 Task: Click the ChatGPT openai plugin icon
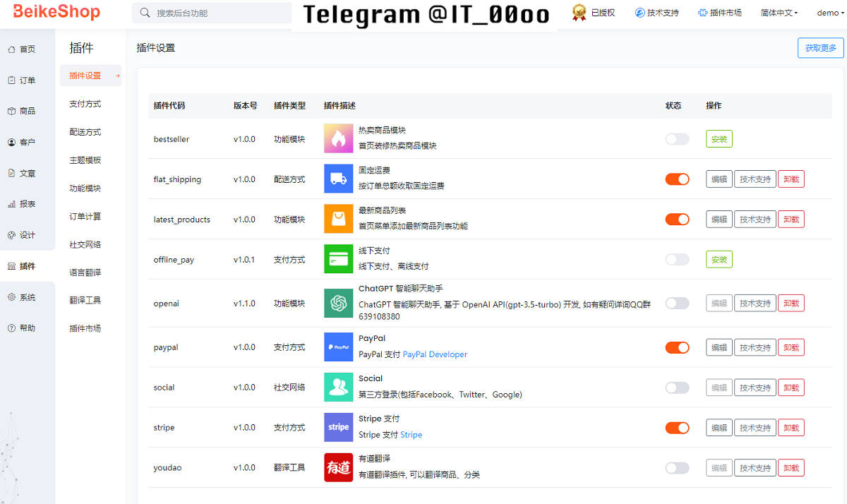tap(338, 303)
